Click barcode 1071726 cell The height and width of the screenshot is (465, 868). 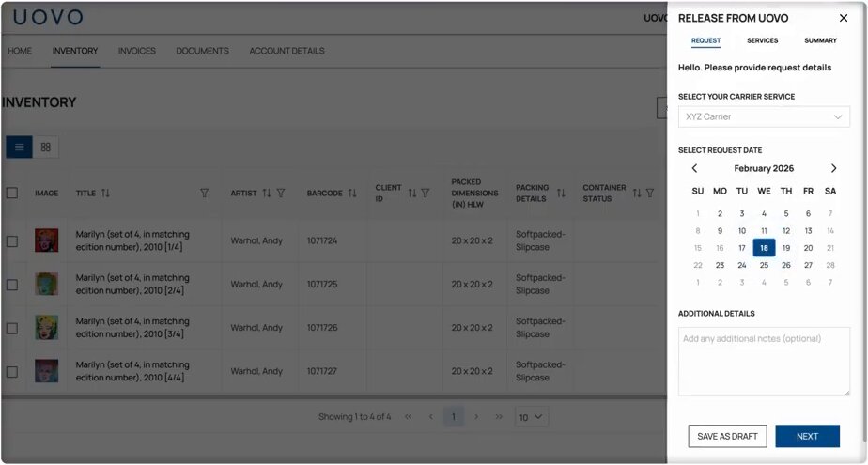(322, 328)
